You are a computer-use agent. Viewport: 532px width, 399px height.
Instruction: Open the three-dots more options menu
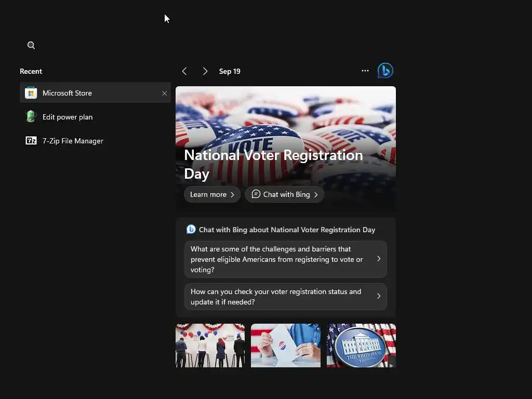click(365, 71)
